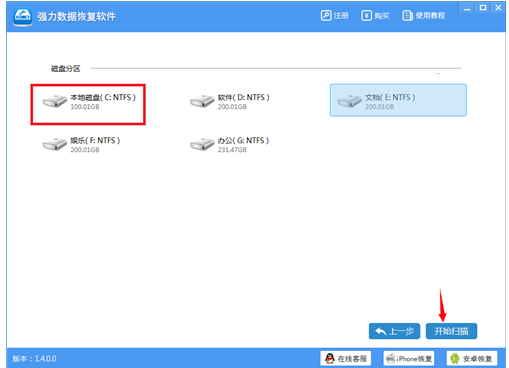The image size is (509, 368).
Task: Select the 办公 G: drive icon
Action: point(202,144)
